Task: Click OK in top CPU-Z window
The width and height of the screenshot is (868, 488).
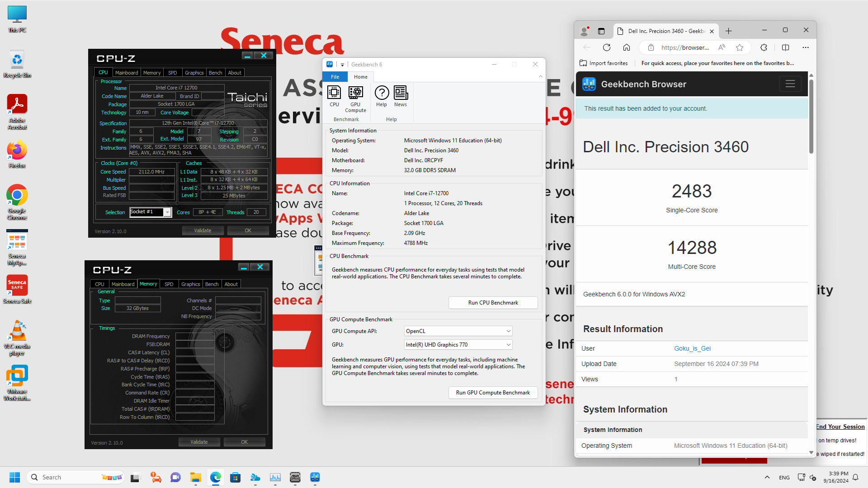Action: coord(248,230)
